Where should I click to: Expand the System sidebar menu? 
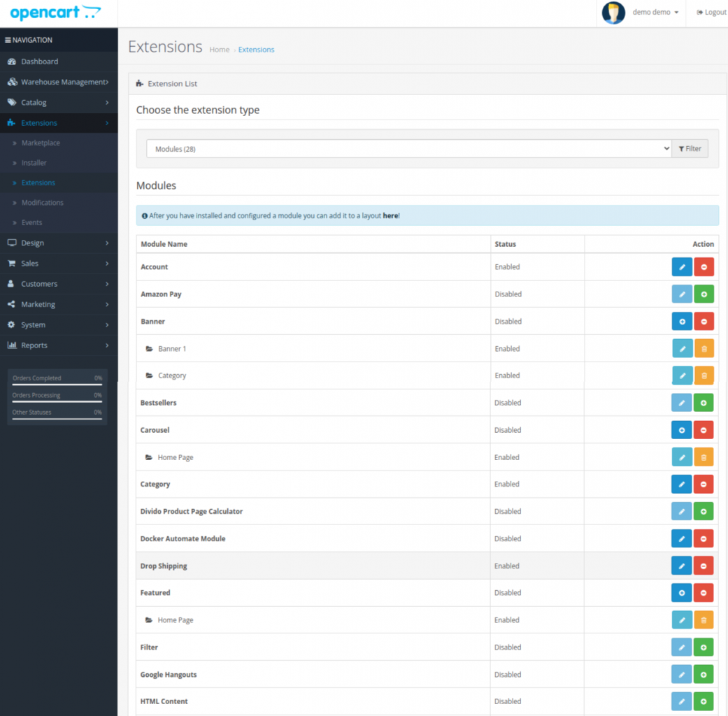click(x=59, y=324)
